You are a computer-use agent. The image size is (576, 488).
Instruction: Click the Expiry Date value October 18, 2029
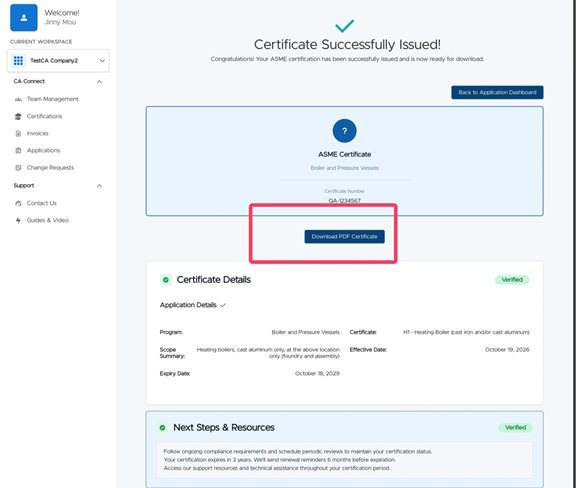[317, 373]
